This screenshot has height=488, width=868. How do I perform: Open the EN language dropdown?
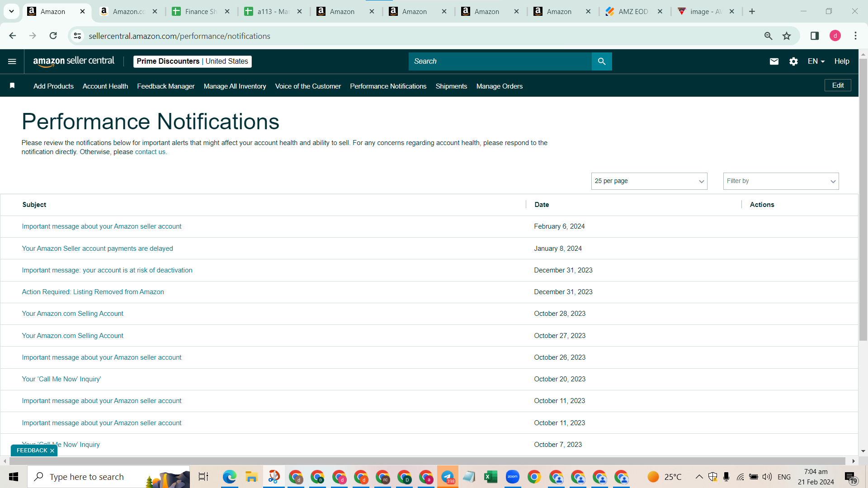816,61
